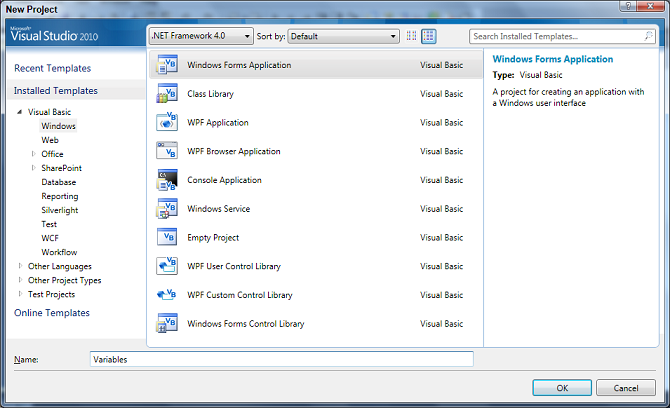
Task: Select the 'WPF Custom Control Library' name
Action: 240,295
